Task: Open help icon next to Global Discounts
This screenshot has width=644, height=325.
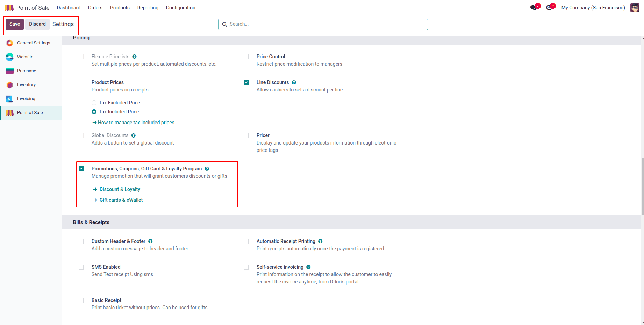Action: tap(134, 135)
